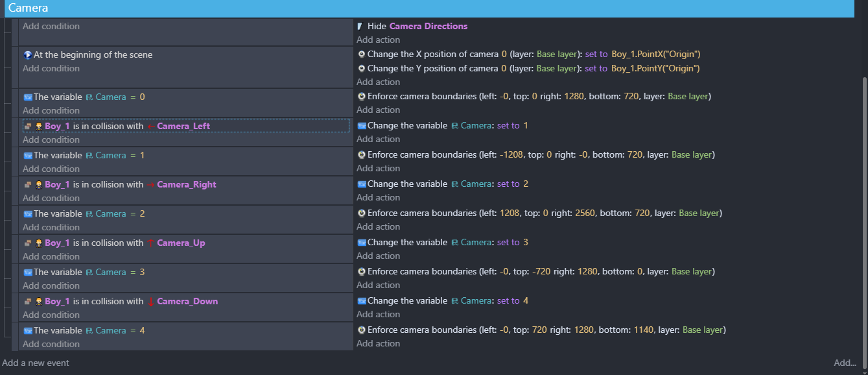This screenshot has width=868, height=375.
Task: Click the Boy_1 character thumbnail in the Camera_Right condition
Action: point(39,184)
